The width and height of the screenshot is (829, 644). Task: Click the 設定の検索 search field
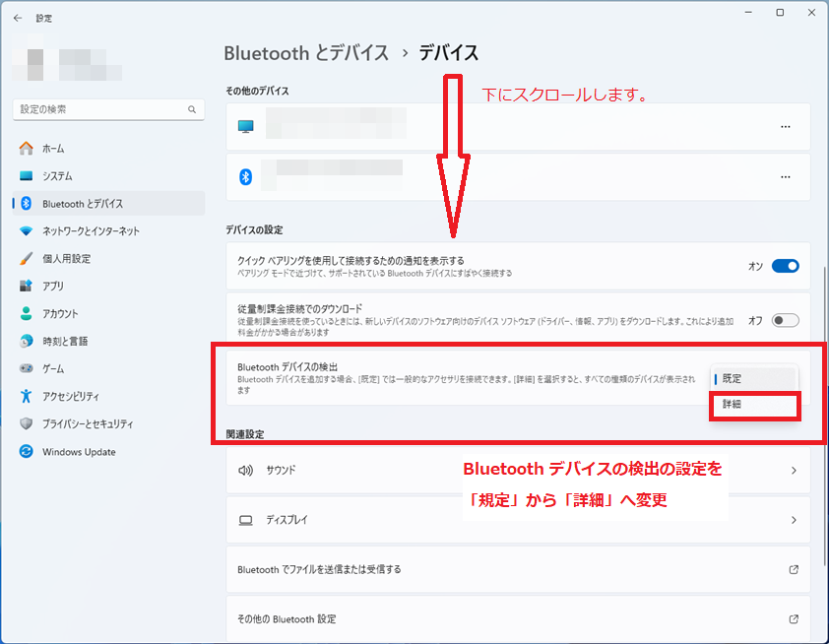[108, 109]
